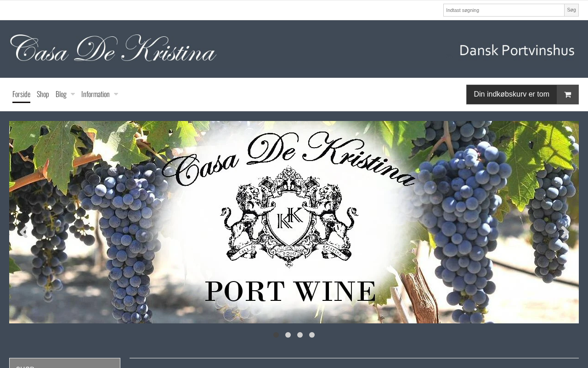Viewport: 588px width, 368px height.
Task: Focus the 'Indtast søgning' search field
Action: 503,10
